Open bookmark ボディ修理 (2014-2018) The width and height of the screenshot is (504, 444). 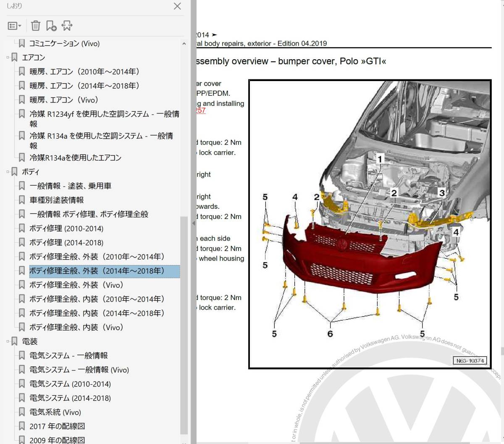66,243
